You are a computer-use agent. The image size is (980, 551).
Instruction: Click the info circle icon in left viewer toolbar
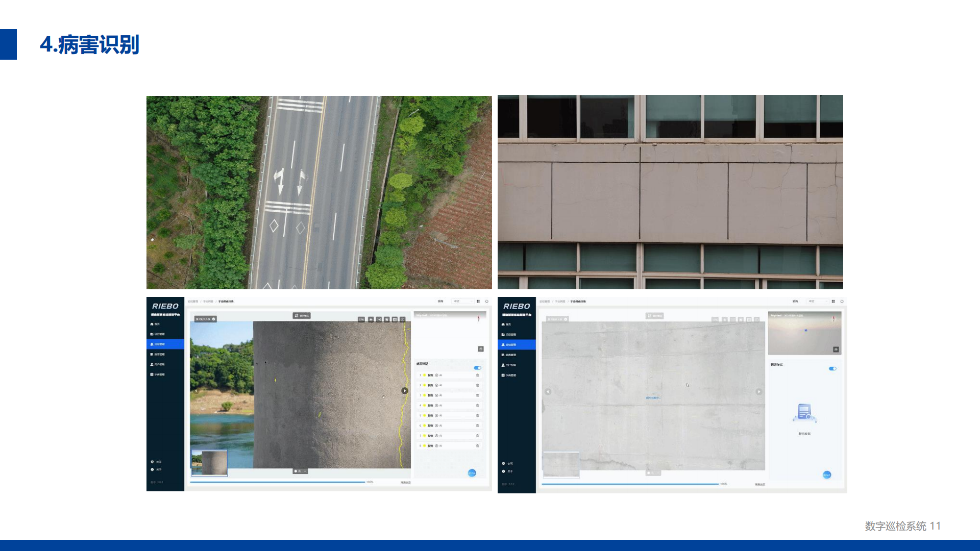click(403, 319)
